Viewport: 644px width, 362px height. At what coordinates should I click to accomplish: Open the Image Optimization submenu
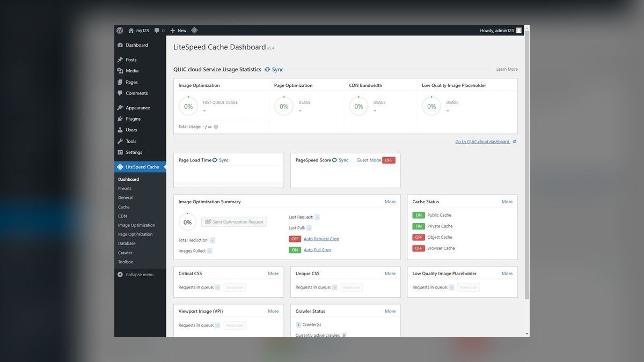coord(136,225)
